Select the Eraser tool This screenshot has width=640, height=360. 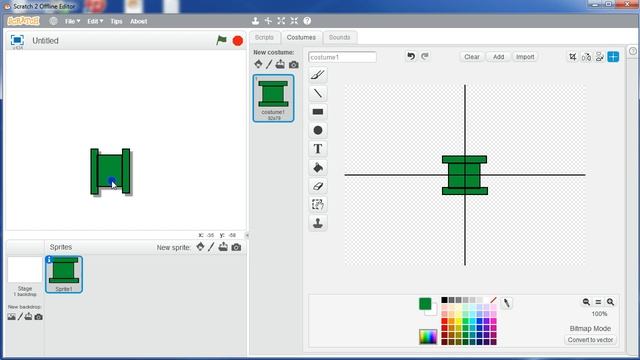point(318,186)
